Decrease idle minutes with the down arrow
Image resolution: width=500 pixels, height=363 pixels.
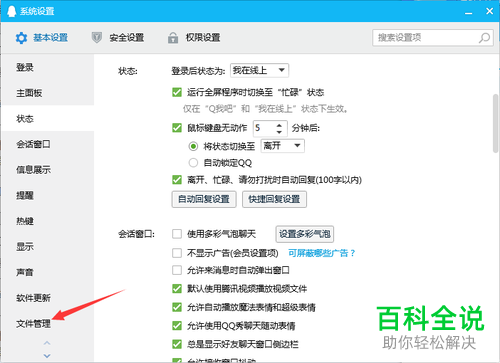[279, 132]
